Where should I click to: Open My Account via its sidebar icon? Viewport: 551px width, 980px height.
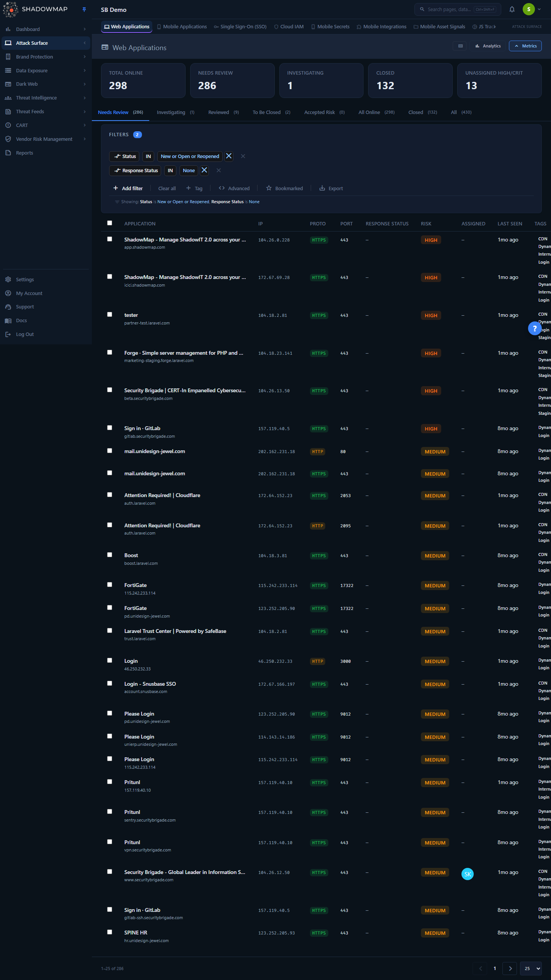pos(8,293)
